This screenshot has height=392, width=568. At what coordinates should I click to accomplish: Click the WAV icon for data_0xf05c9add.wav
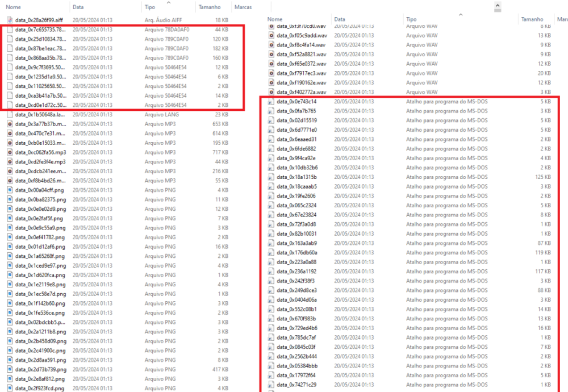[x=272, y=35]
